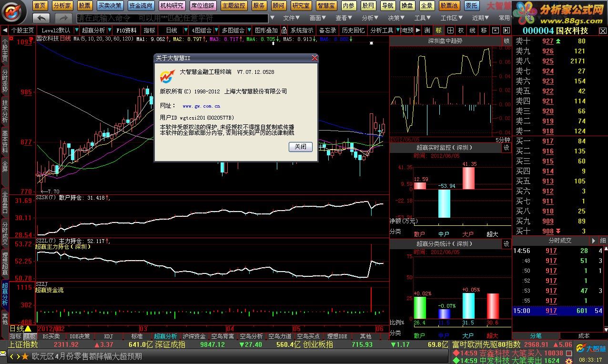The height and width of the screenshot is (364, 608).
Task: Click the yellow triangle next to 日线
Action: pos(28,329)
